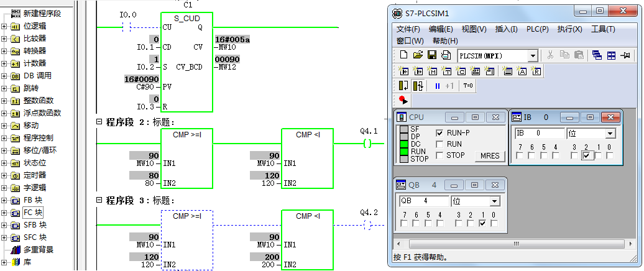Click the Print icon in PLCSIM toolbar
The height and width of the screenshot is (271, 644).
pyautogui.click(x=446, y=55)
